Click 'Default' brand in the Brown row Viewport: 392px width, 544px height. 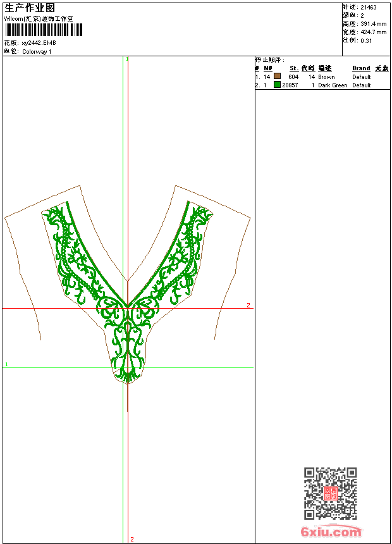[362, 77]
